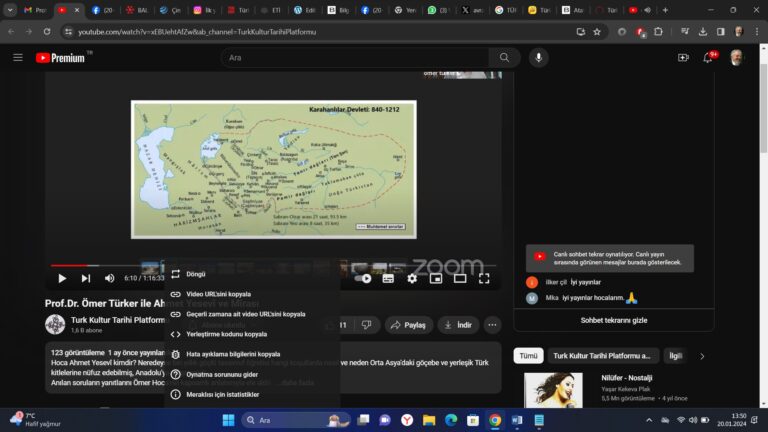This screenshot has width=768, height=432.
Task: Open the YouTube account avatar menu
Action: click(x=736, y=58)
